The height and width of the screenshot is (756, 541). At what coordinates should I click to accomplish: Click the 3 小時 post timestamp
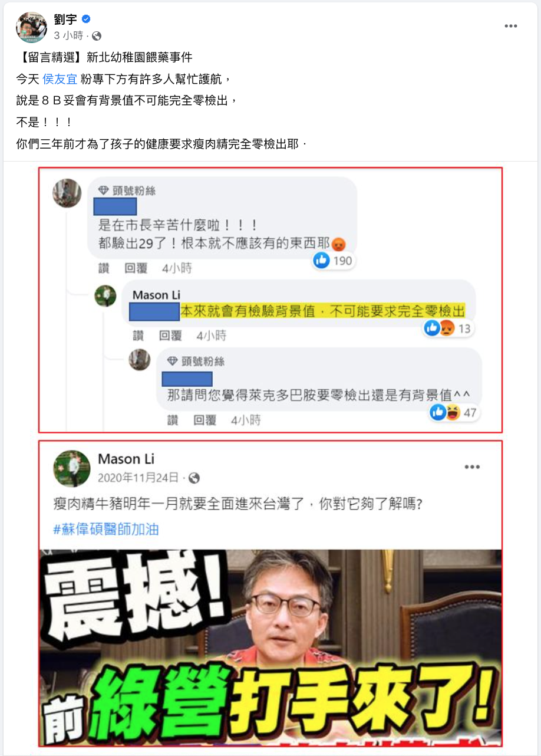point(69,36)
